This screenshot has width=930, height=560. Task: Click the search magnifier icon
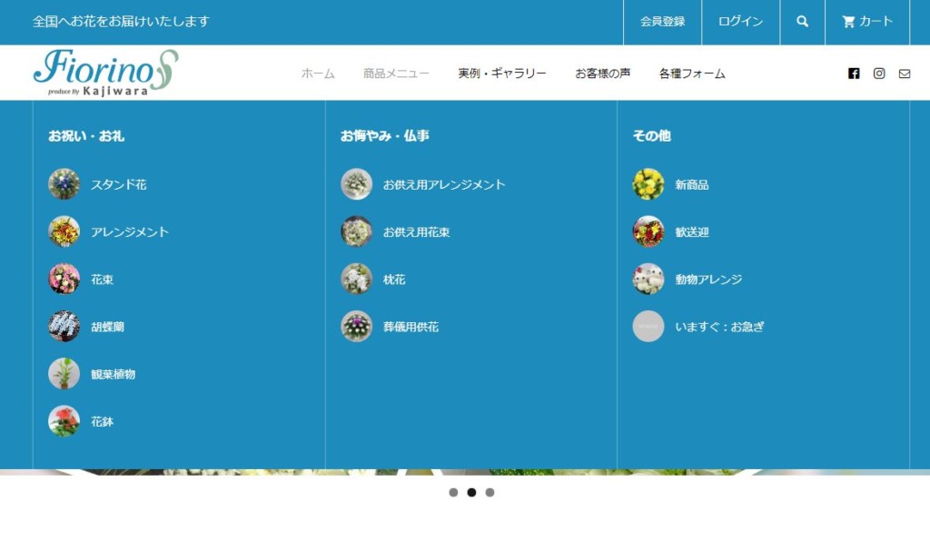tap(802, 22)
